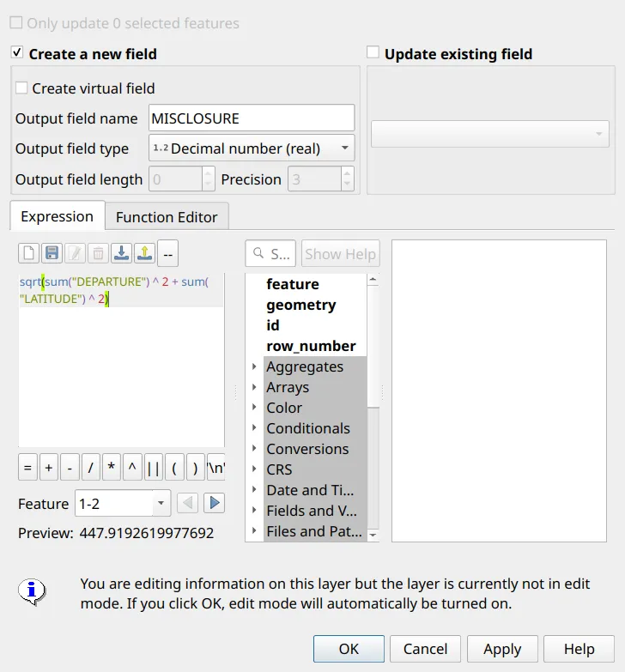
Task: Insert the division slash operator
Action: pos(91,467)
